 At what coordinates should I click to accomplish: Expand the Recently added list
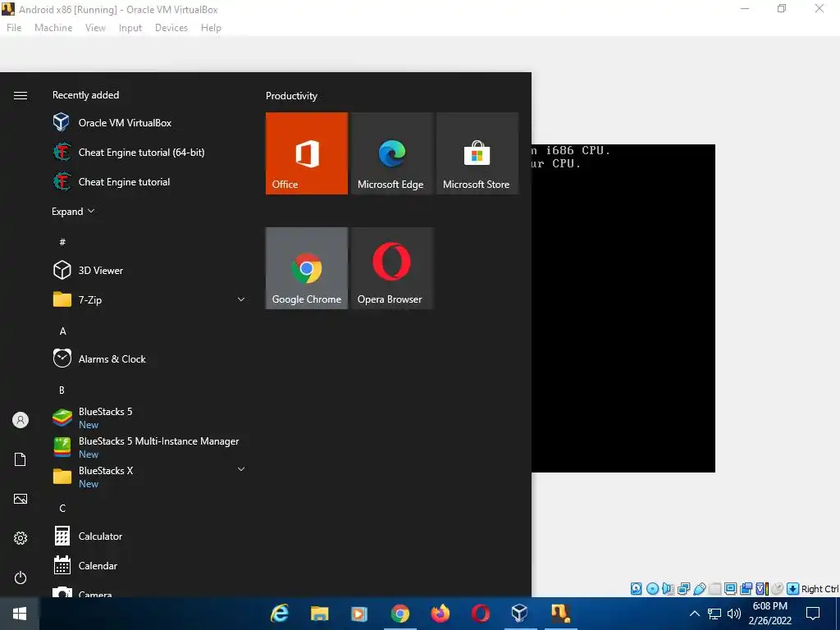(x=73, y=211)
